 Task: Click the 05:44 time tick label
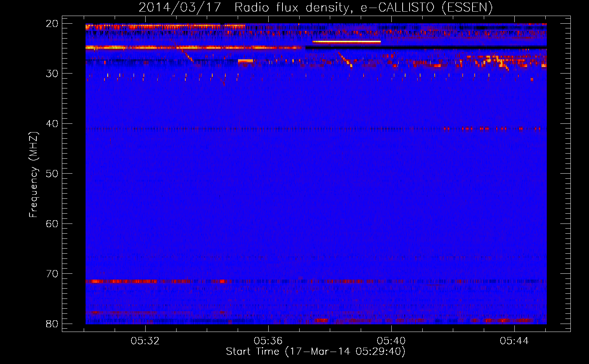pyautogui.click(x=514, y=341)
